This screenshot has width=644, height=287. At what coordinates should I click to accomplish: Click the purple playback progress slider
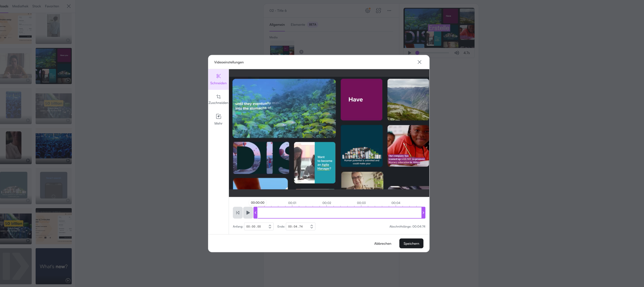pos(417,53)
